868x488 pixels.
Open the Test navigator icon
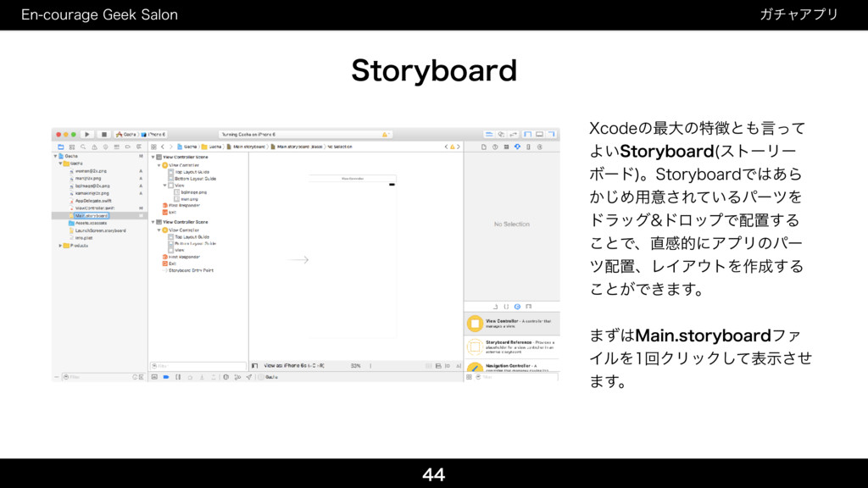[105, 147]
